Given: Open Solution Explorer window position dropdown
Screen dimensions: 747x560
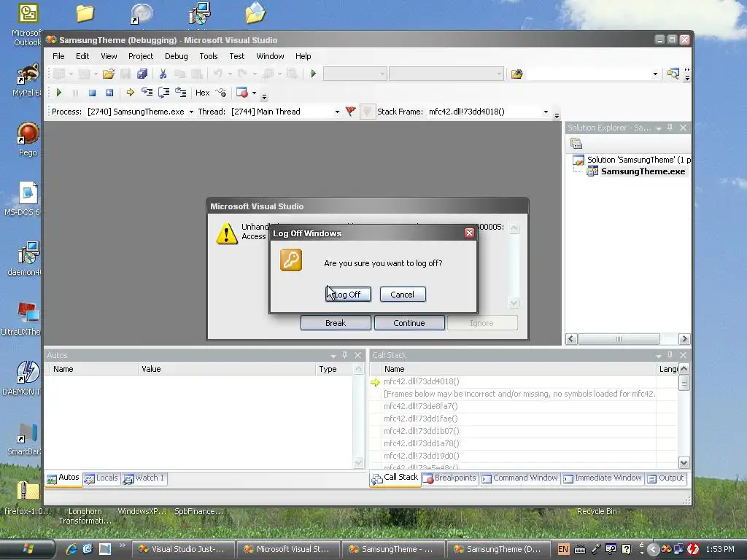Looking at the screenshot, I should (659, 128).
